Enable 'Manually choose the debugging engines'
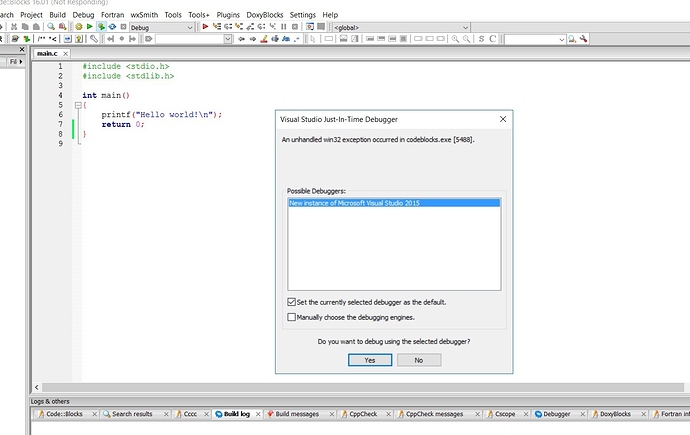This screenshot has width=690, height=435. [291, 317]
